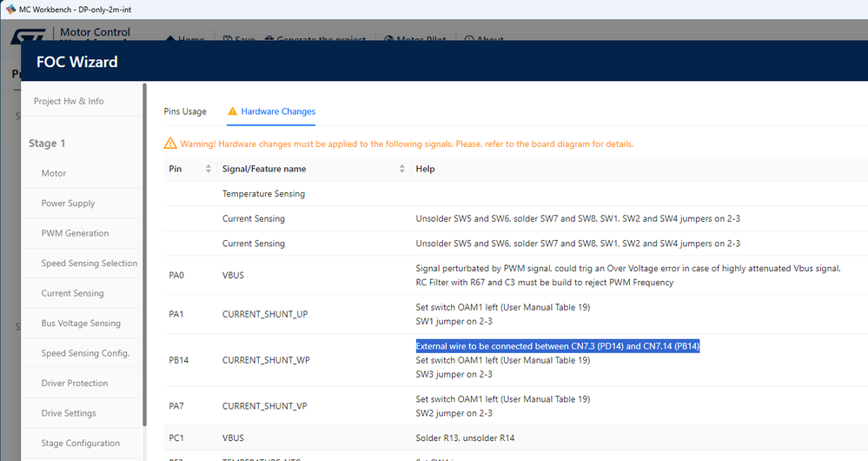Click the orange warning icon beside the hardware warning message

(170, 144)
